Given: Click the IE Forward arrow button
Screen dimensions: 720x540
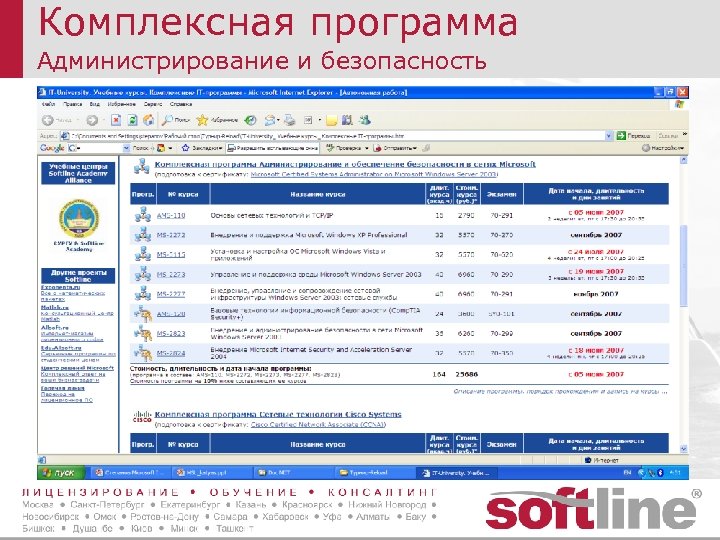Looking at the screenshot, I should [92, 120].
